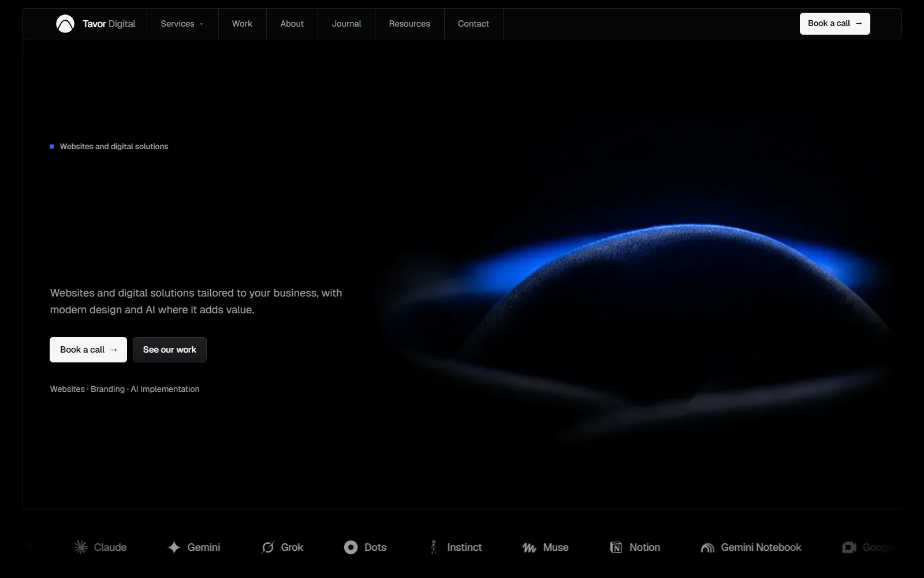This screenshot has width=924, height=578.
Task: Click the hero description paragraph
Action: click(x=196, y=301)
